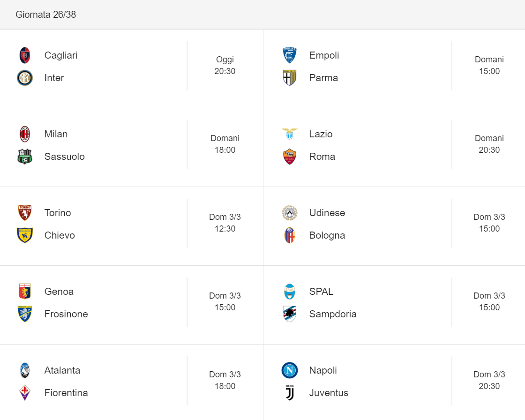Select the Oggi 20:30 kickoff time
This screenshot has width=525, height=420.
pyautogui.click(x=225, y=65)
